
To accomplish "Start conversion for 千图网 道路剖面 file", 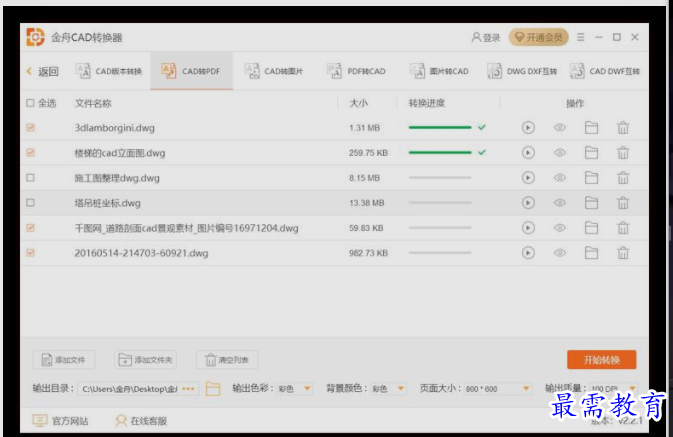I will click(528, 228).
